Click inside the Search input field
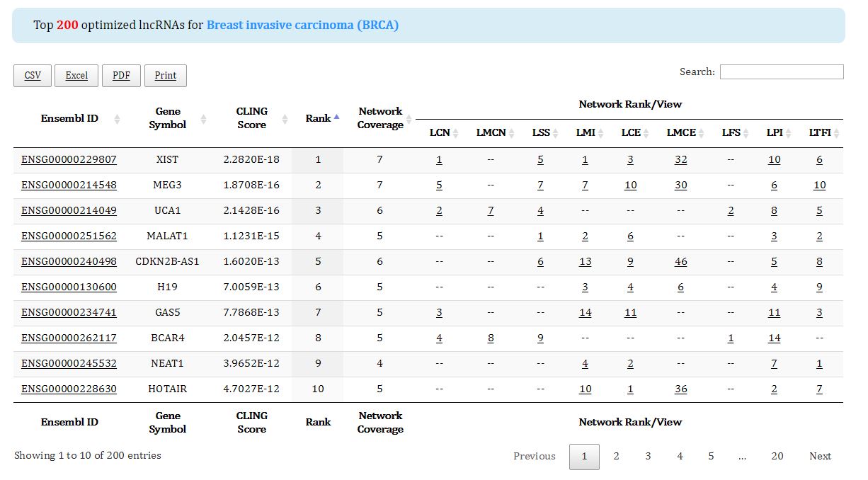Image resolution: width=868 pixels, height=480 pixels. [x=781, y=72]
